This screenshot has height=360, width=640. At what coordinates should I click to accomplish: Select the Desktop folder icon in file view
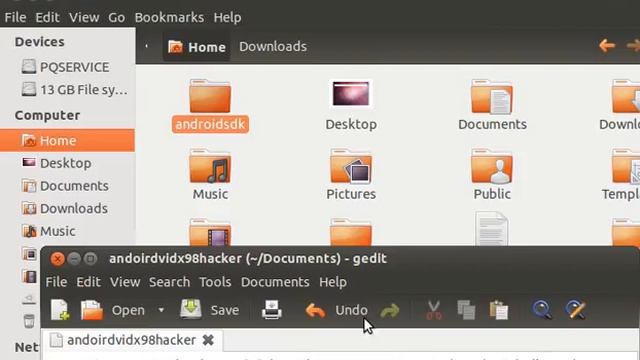351,94
